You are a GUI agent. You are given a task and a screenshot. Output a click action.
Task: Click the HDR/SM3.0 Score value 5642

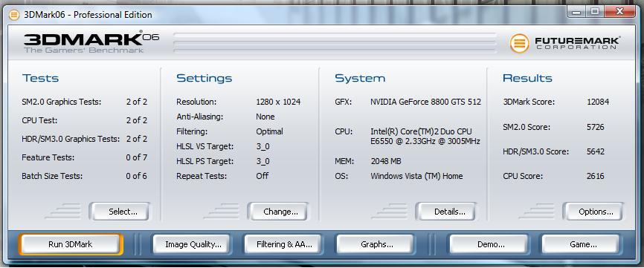pos(596,151)
